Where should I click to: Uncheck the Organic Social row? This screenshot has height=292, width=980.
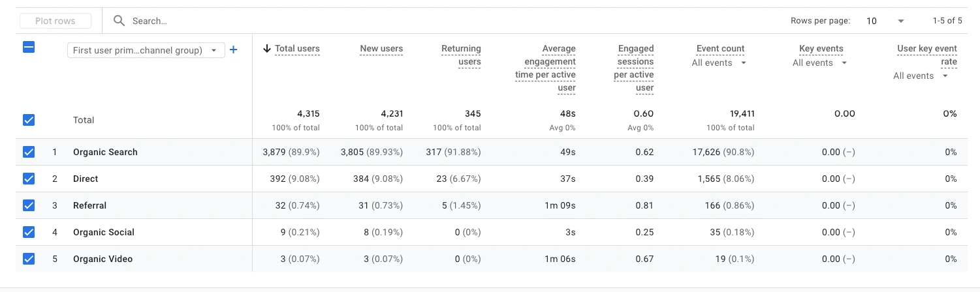point(29,232)
